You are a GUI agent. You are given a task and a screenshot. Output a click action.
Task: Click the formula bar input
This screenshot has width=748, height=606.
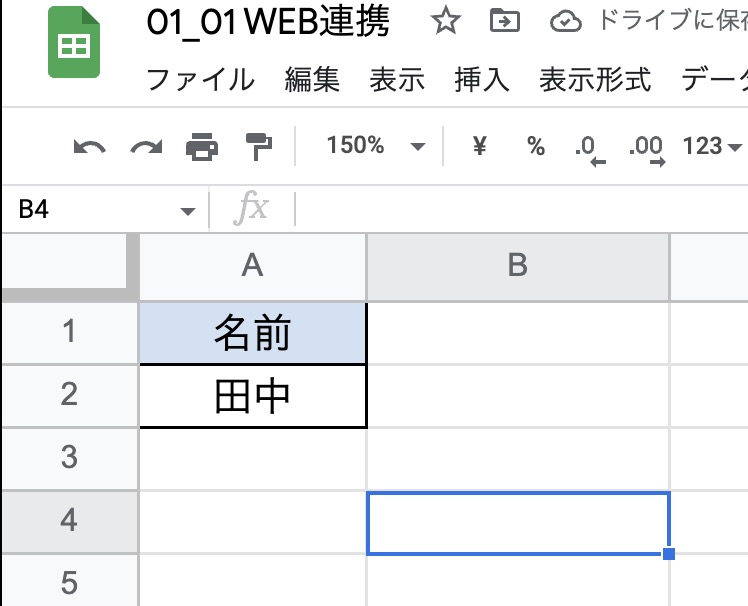pos(520,209)
